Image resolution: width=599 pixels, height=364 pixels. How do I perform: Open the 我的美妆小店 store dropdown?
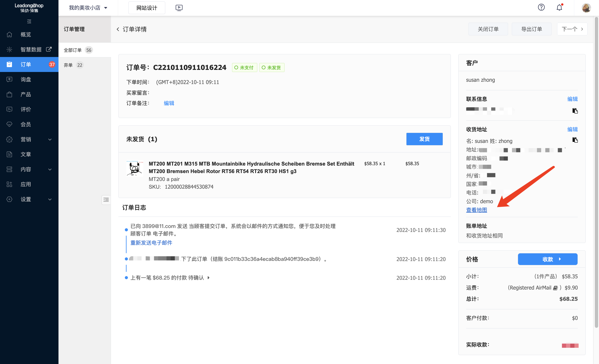tap(88, 8)
